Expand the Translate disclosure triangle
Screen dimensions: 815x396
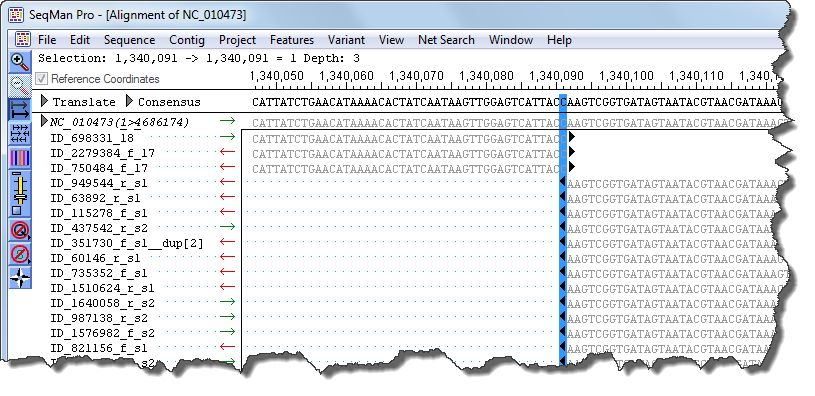[x=45, y=101]
